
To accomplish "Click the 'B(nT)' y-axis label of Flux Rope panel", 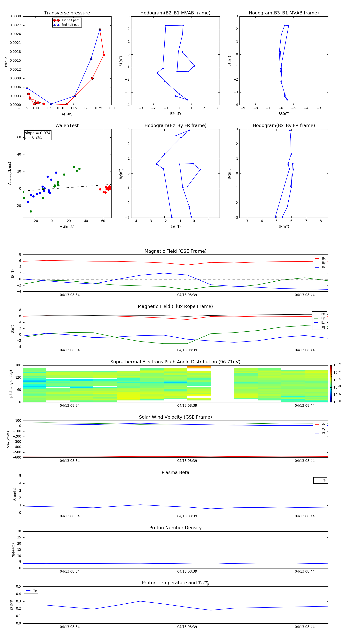I will coord(12,329).
